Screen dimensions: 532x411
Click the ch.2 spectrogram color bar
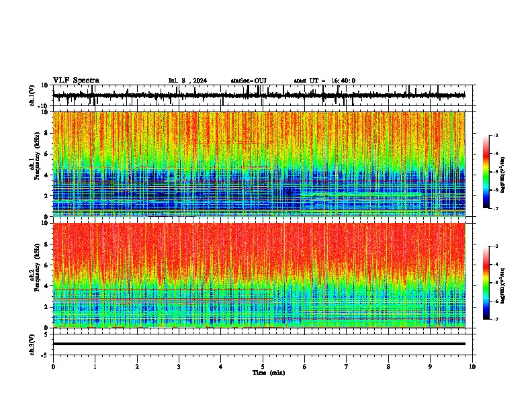point(486,283)
